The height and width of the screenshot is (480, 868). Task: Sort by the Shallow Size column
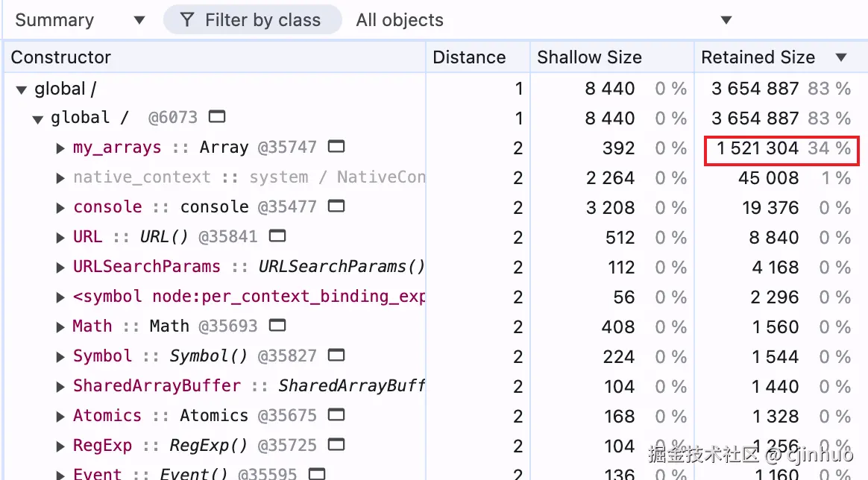coord(589,57)
